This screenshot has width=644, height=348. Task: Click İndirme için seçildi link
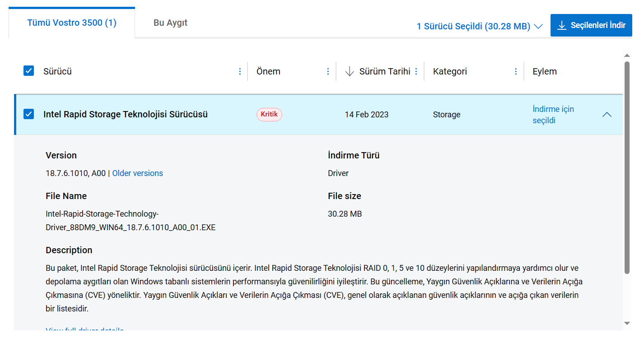pyautogui.click(x=553, y=115)
